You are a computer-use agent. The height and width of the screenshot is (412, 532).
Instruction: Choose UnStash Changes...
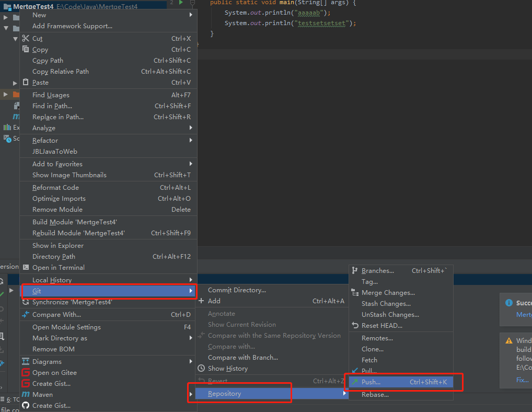point(401,315)
